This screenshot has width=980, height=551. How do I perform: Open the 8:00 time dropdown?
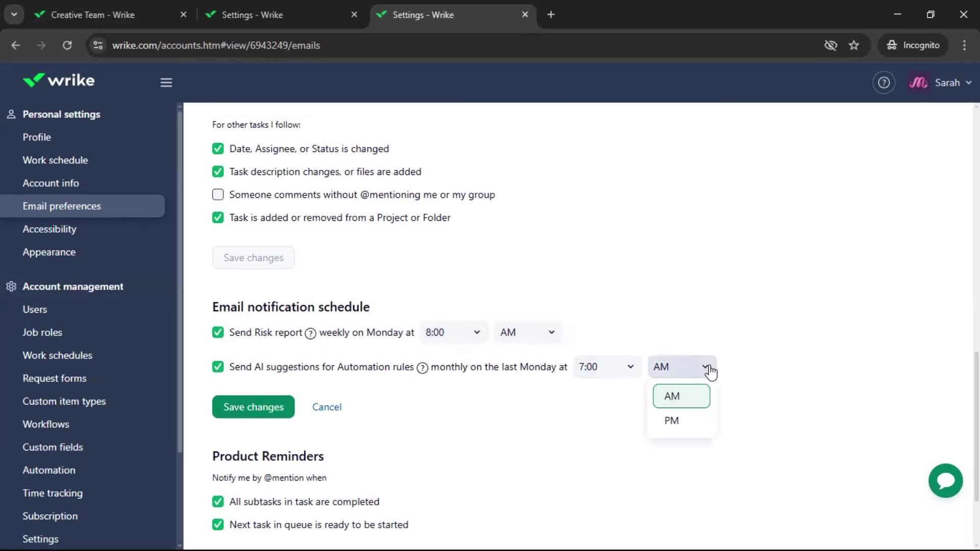point(453,332)
